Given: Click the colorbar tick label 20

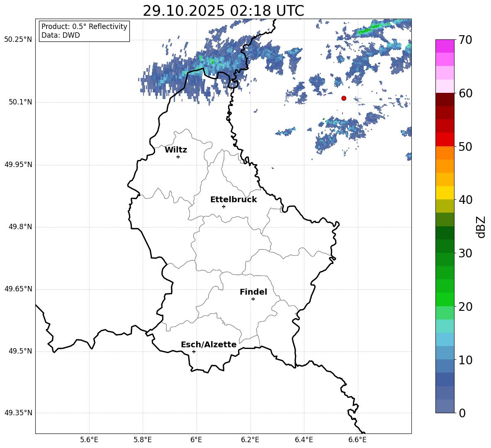Looking at the screenshot, I should point(465,307).
